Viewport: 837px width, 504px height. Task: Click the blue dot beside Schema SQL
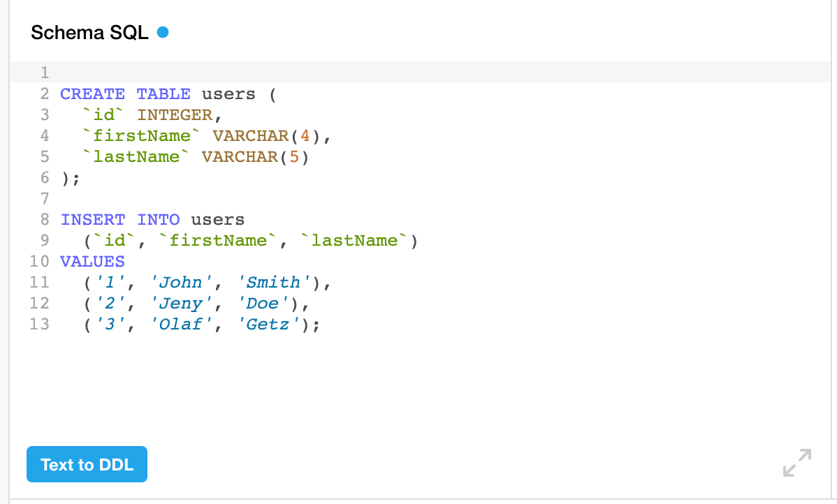pyautogui.click(x=163, y=32)
